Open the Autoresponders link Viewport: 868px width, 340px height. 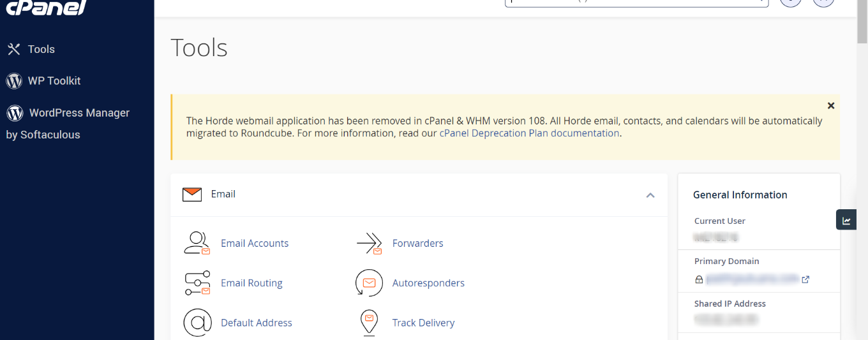[x=428, y=283]
